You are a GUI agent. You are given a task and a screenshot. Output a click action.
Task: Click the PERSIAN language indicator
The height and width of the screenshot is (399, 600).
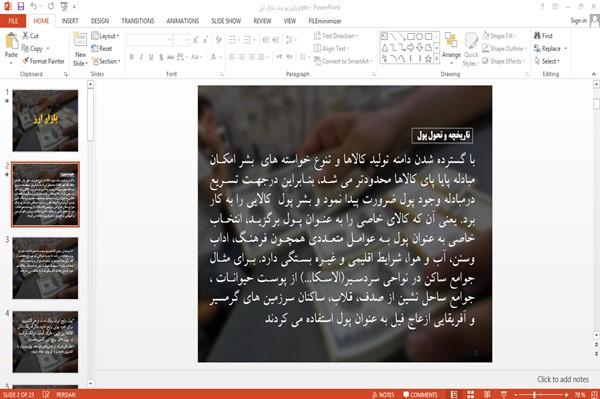pyautogui.click(x=66, y=394)
